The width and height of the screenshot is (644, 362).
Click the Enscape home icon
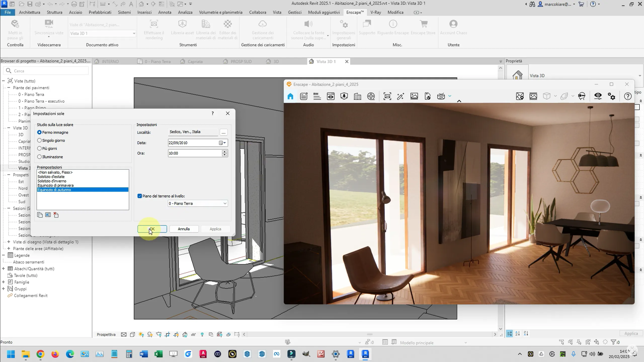pyautogui.click(x=290, y=96)
